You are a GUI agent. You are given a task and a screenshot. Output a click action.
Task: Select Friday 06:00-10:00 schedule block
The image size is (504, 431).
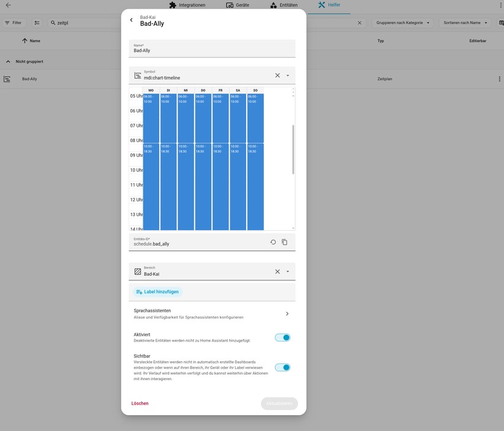(220, 118)
